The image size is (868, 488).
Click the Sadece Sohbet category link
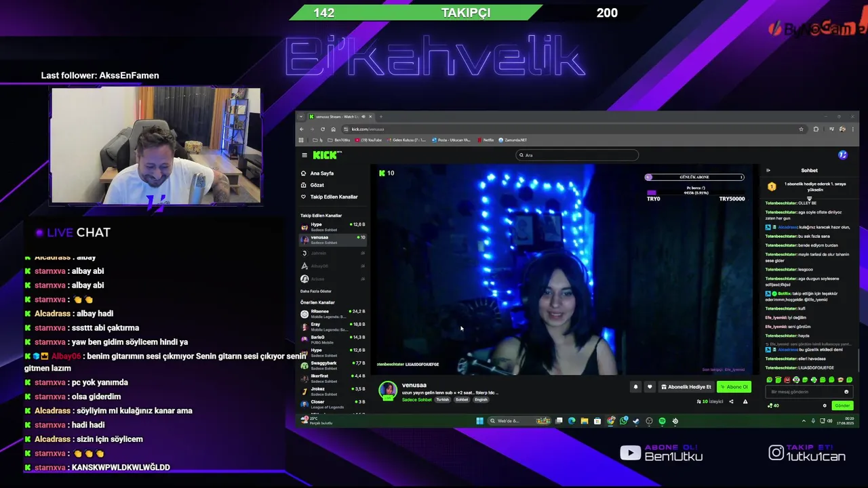(x=416, y=400)
